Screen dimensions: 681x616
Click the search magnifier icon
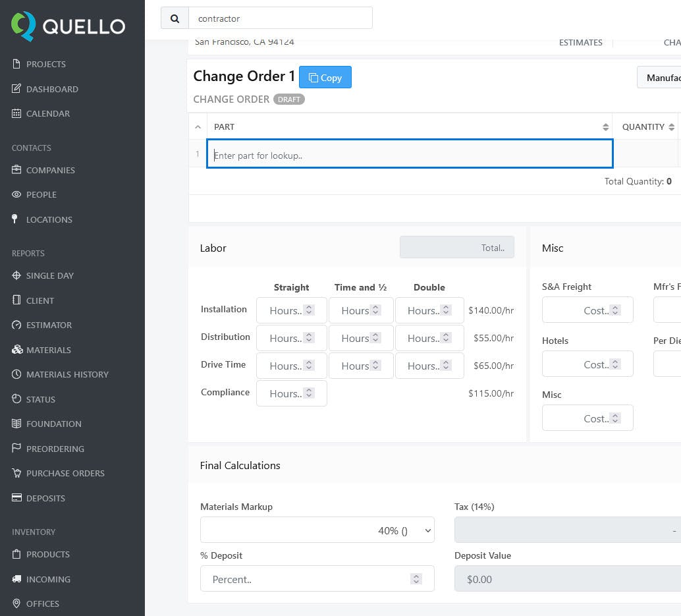tap(174, 17)
